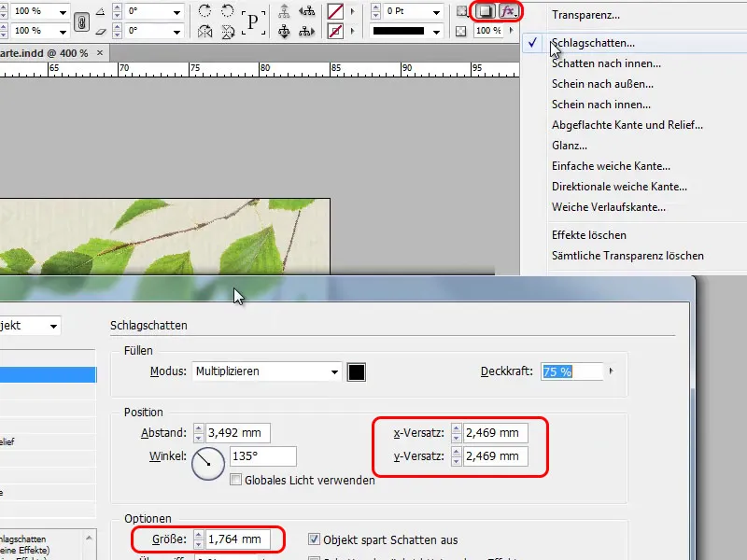Flip the object vertically
The height and width of the screenshot is (560, 747).
pos(228,32)
